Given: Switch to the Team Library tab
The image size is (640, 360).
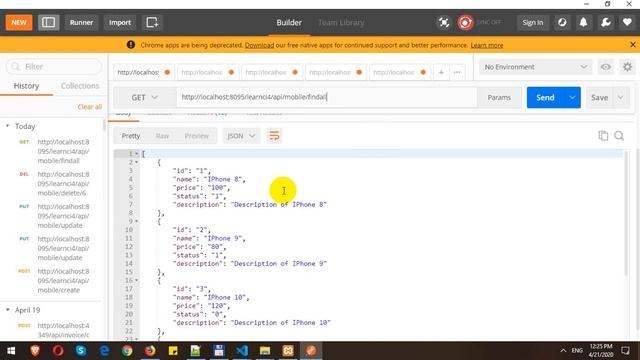Looking at the screenshot, I should 341,22.
